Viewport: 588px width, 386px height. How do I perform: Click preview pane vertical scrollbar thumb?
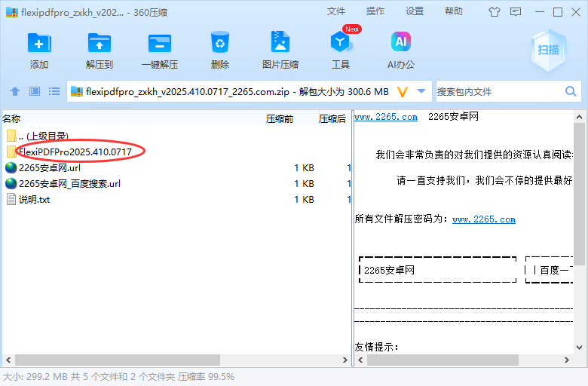click(579, 195)
